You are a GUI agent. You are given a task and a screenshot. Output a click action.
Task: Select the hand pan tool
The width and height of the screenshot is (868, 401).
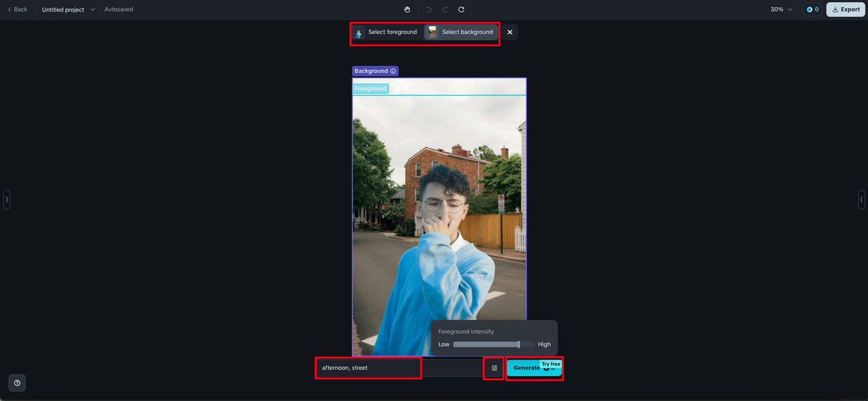click(x=407, y=9)
